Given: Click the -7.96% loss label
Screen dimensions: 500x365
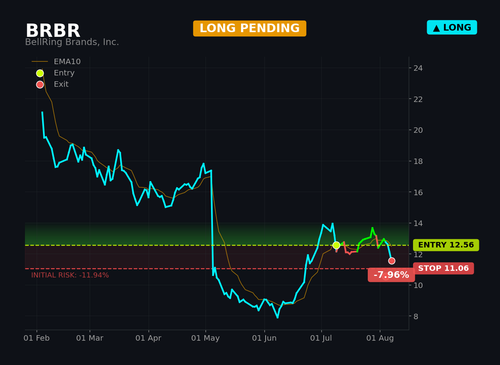Looking at the screenshot, I should click(x=391, y=275).
